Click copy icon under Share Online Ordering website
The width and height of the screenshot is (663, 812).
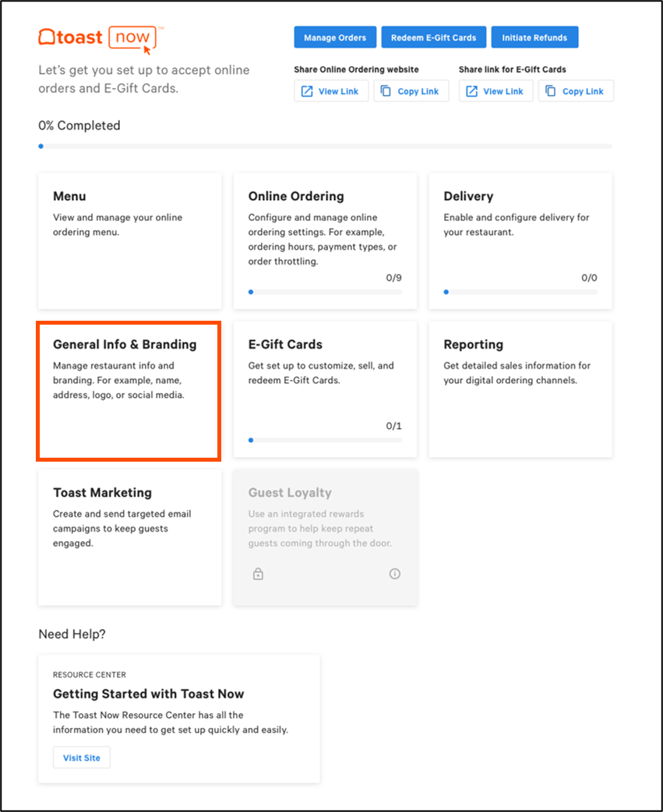pos(386,91)
